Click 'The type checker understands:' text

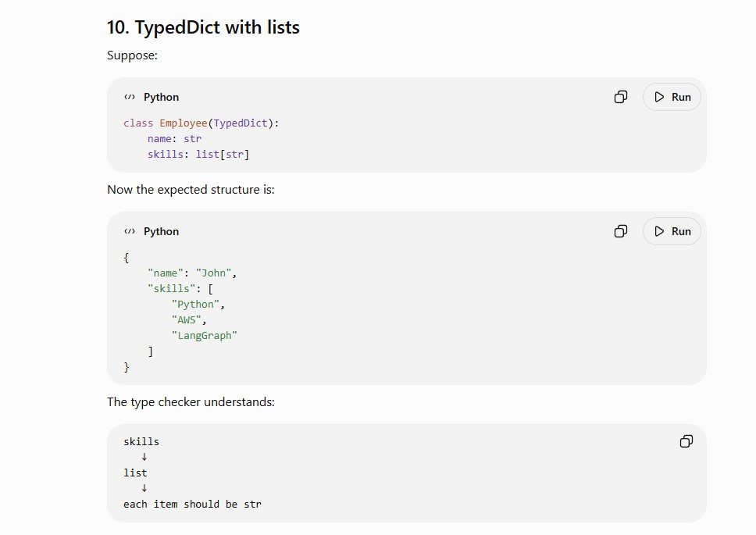point(191,402)
